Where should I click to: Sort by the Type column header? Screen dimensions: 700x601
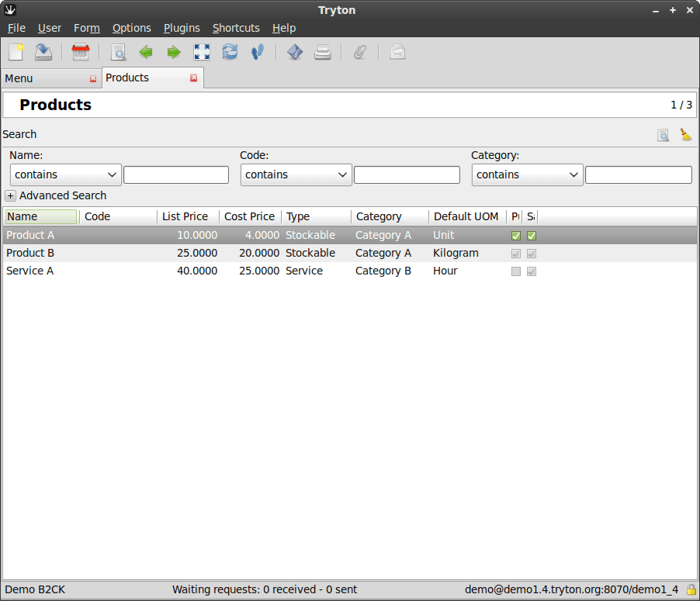tap(317, 216)
